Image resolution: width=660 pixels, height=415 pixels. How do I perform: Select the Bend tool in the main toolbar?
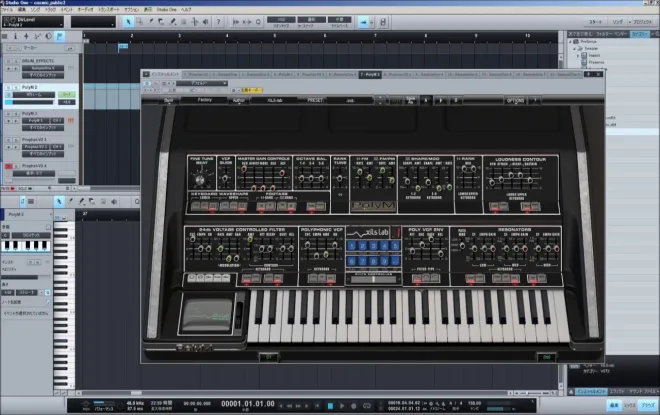coord(194,22)
